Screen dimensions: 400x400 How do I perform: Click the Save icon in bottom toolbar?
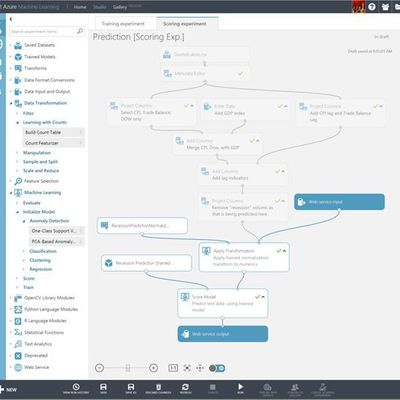tap(103, 387)
